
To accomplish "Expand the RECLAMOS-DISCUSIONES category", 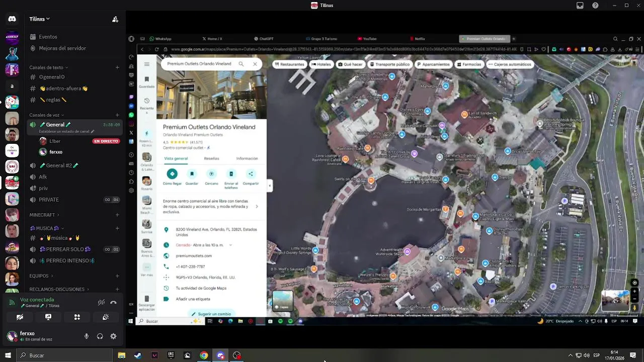I will point(59,289).
